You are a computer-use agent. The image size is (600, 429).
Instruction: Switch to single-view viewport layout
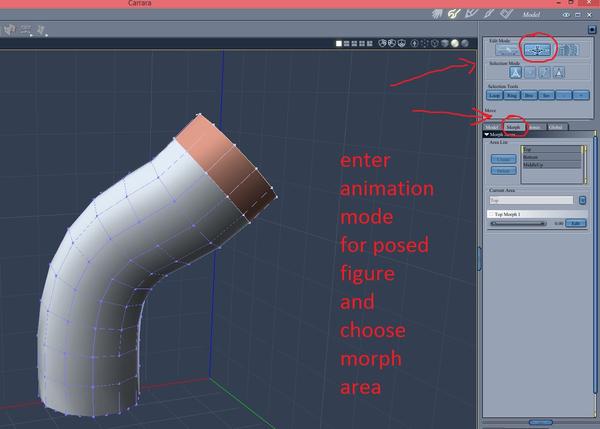(x=339, y=44)
